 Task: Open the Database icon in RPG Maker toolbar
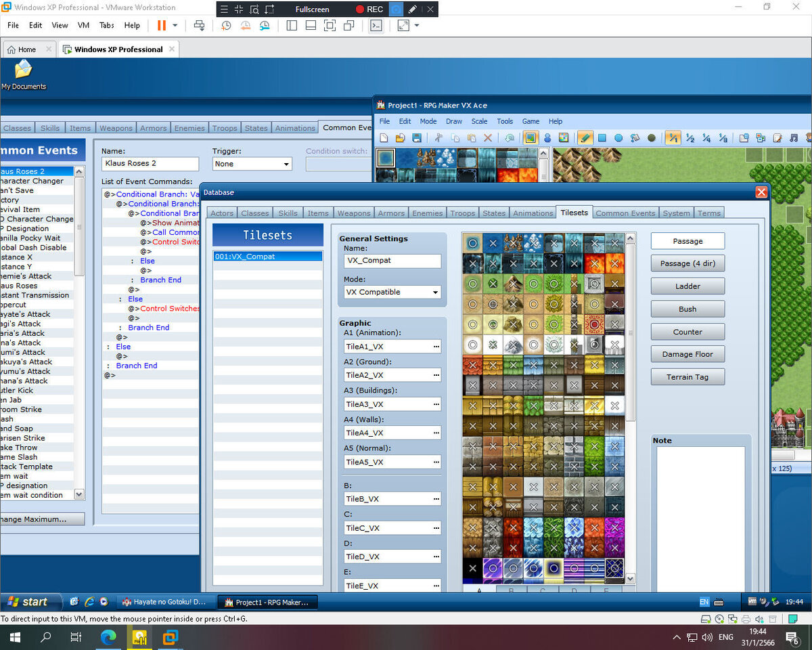coord(744,137)
